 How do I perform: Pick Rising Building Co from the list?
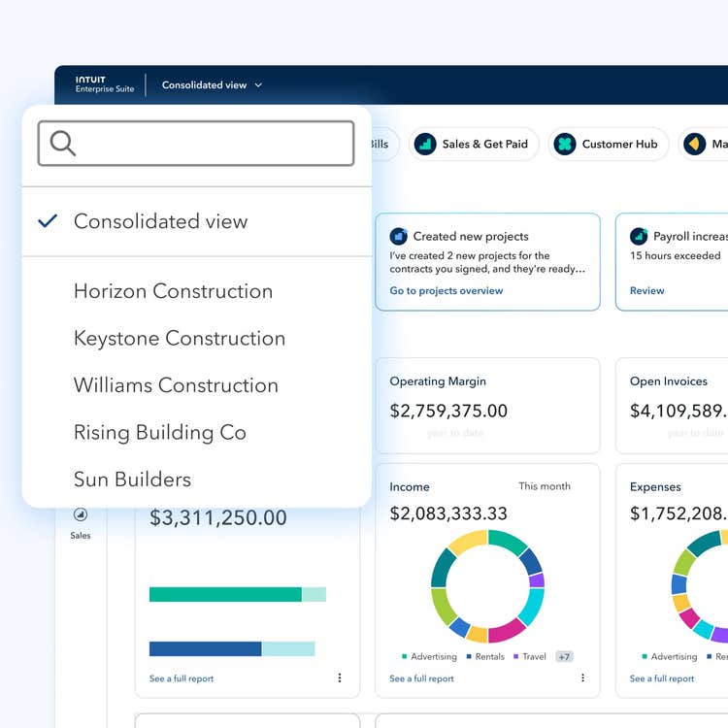point(160,432)
